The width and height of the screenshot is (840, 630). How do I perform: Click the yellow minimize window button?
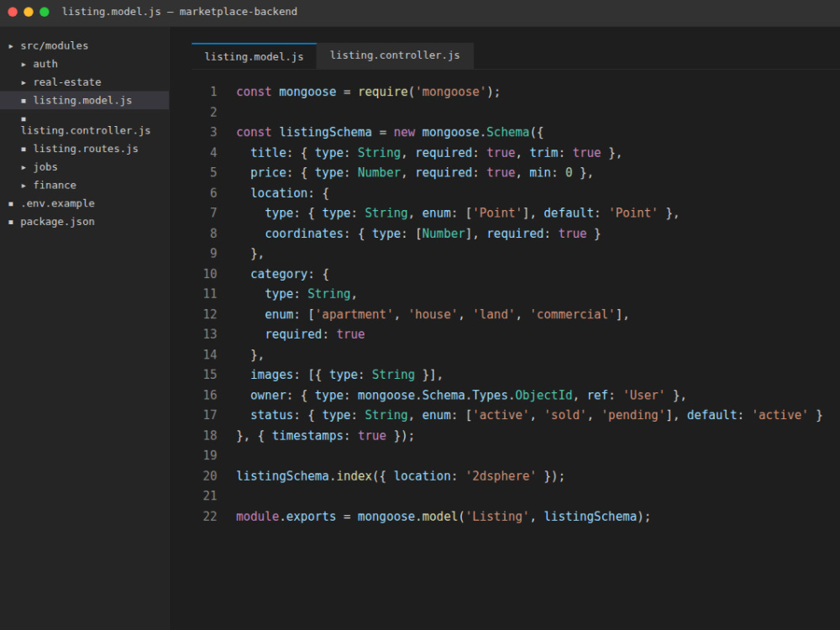coord(29,12)
